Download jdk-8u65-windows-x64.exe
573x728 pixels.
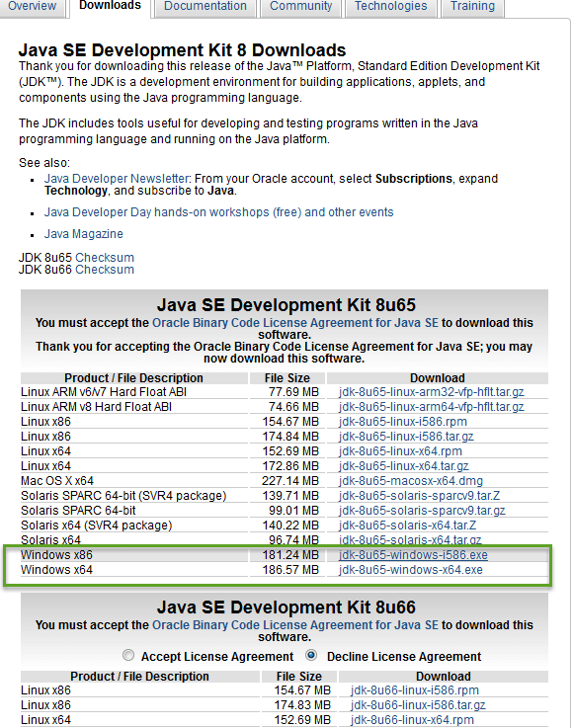click(x=411, y=570)
